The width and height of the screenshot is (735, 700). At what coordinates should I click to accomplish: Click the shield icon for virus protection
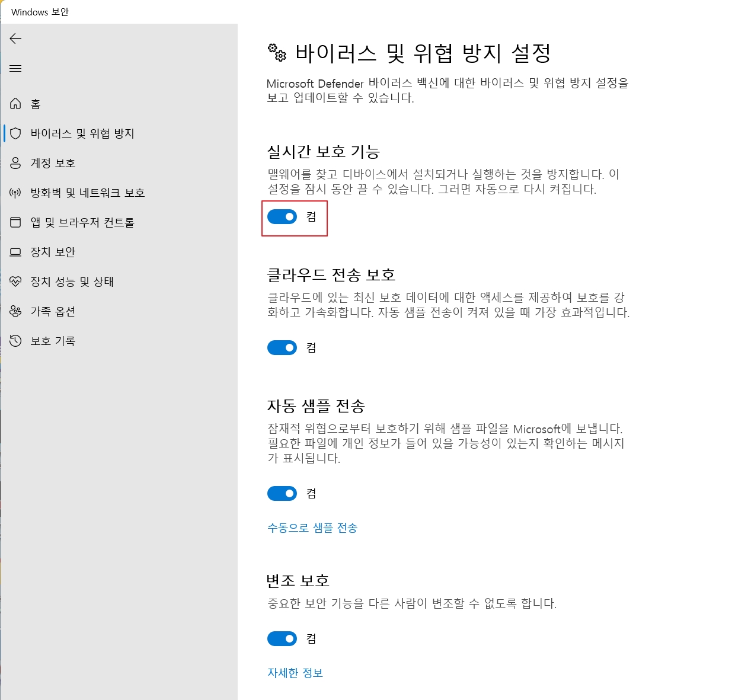16,133
